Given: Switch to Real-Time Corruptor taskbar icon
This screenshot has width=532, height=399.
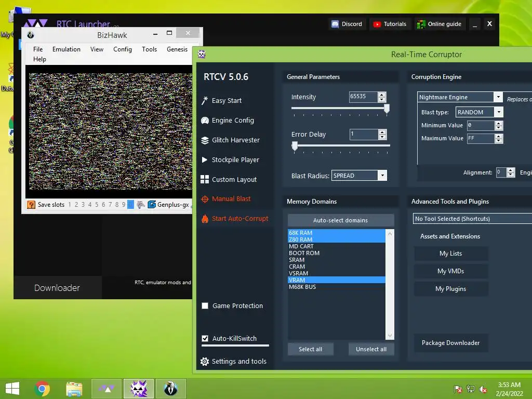Looking at the screenshot, I should coord(139,389).
